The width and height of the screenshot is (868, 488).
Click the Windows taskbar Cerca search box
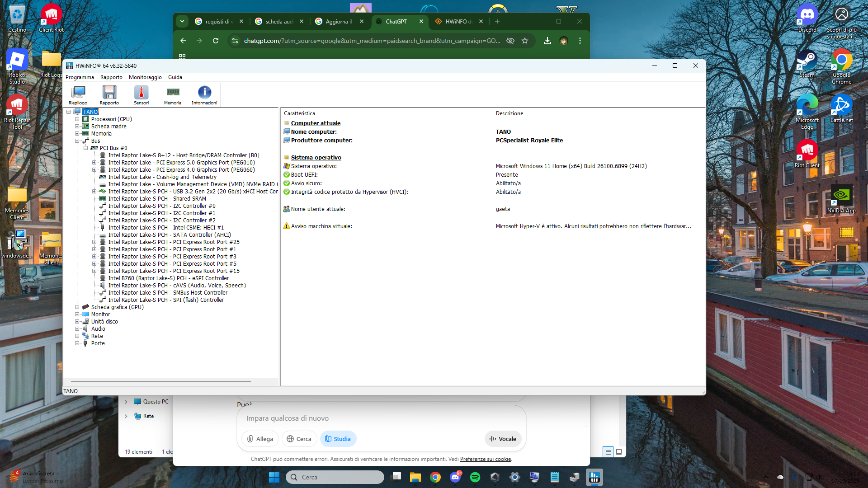click(335, 477)
